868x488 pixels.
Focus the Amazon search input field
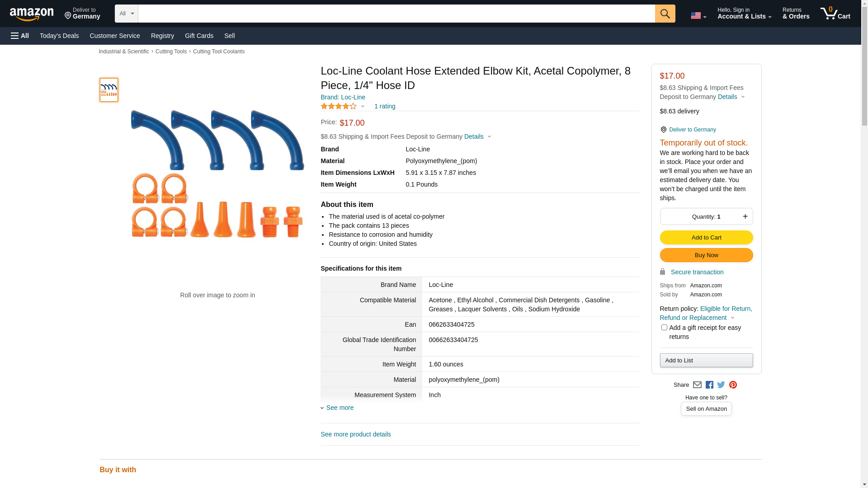(396, 14)
